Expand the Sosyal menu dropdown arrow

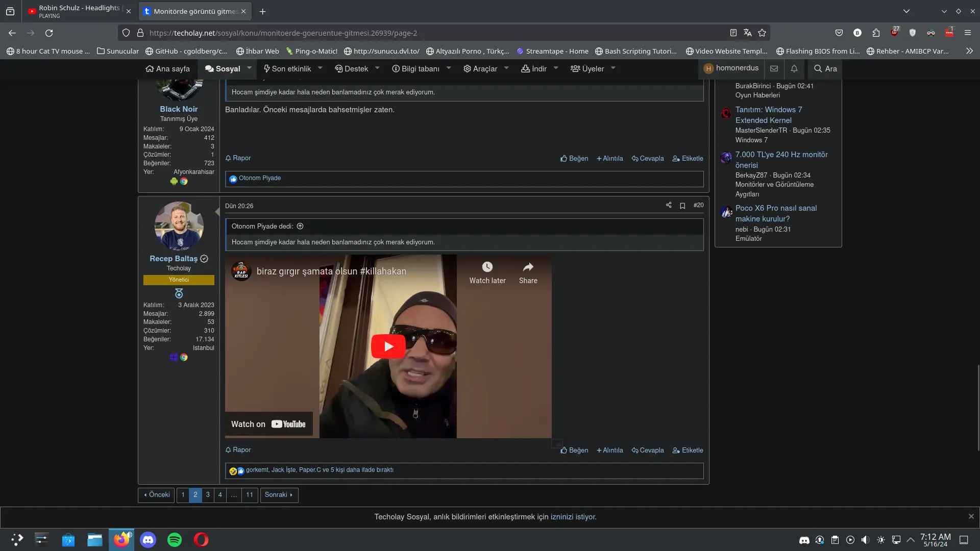click(249, 68)
